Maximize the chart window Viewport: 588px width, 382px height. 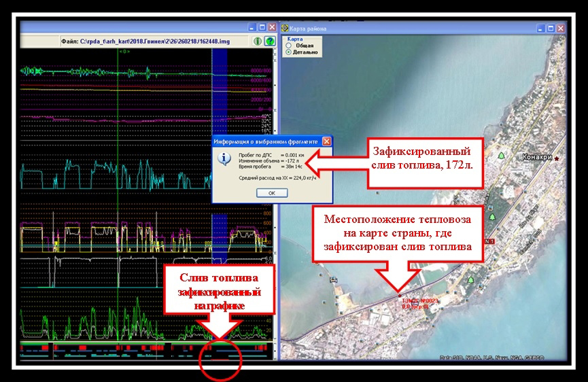click(262, 28)
